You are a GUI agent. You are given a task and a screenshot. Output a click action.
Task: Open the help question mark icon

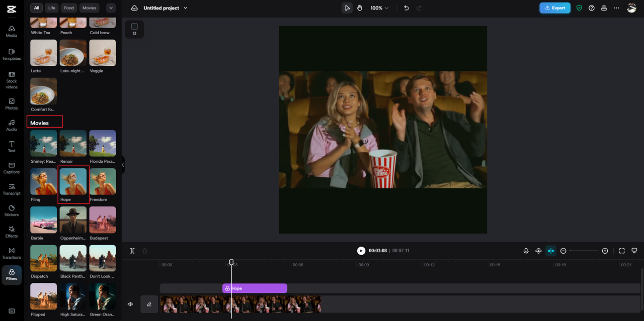tap(592, 8)
